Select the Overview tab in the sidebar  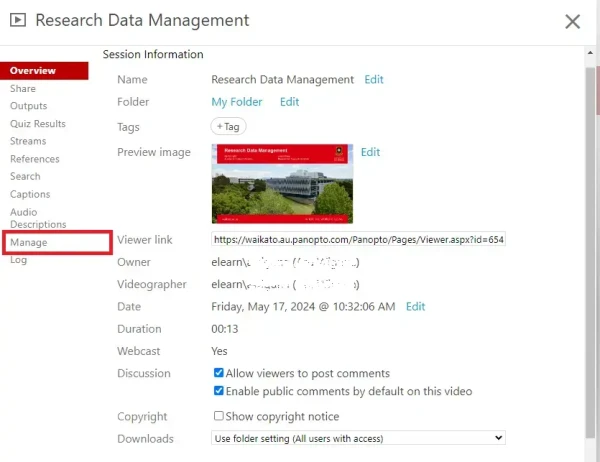(44, 71)
